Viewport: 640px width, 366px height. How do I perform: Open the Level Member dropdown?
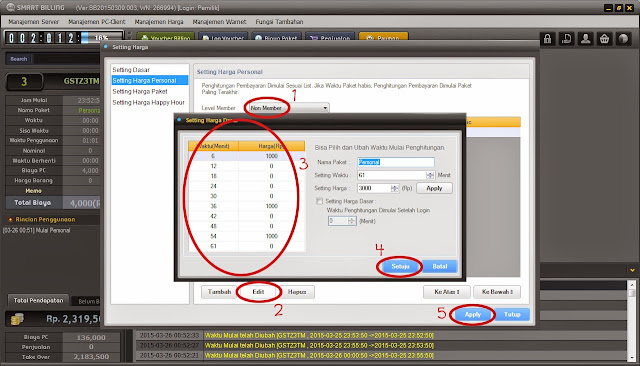[288, 108]
